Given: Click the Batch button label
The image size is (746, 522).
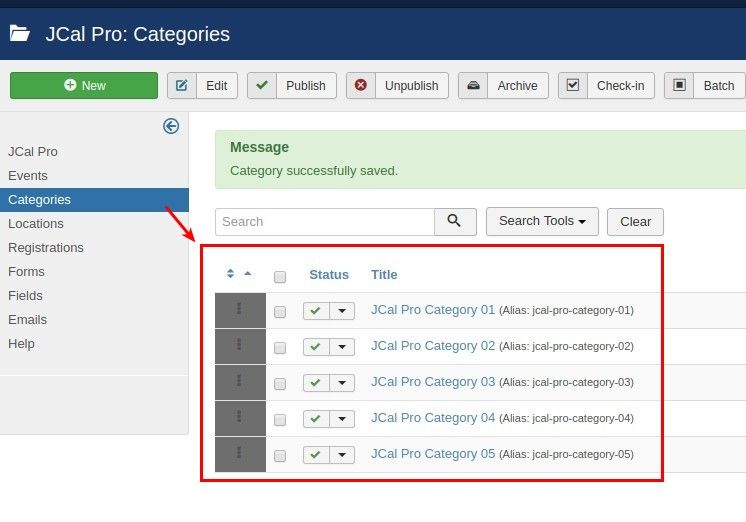Looking at the screenshot, I should [719, 86].
